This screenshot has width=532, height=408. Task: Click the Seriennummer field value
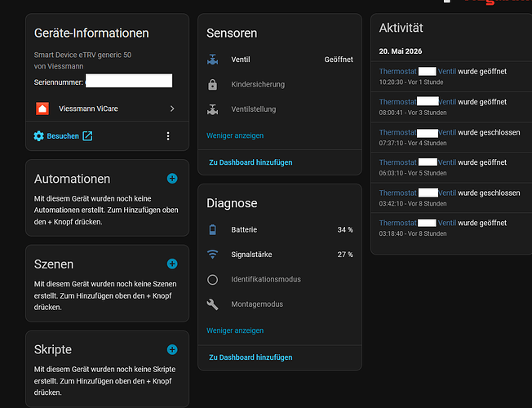(x=129, y=81)
